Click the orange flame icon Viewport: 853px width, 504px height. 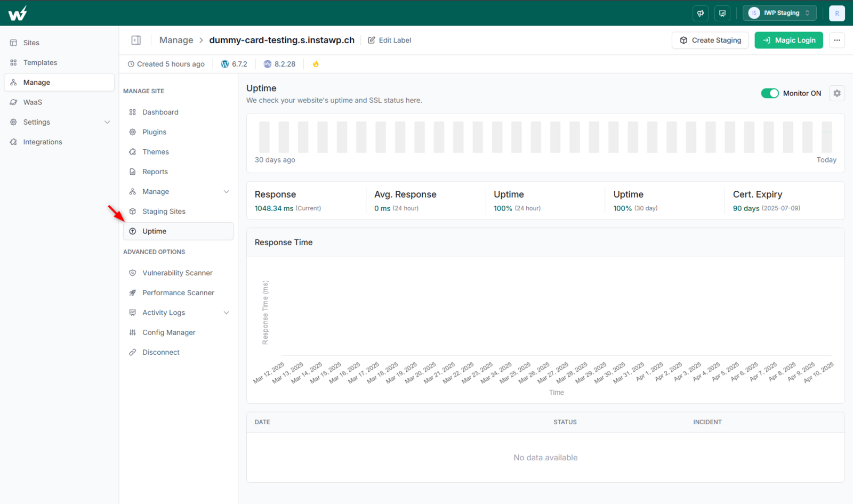(x=316, y=64)
